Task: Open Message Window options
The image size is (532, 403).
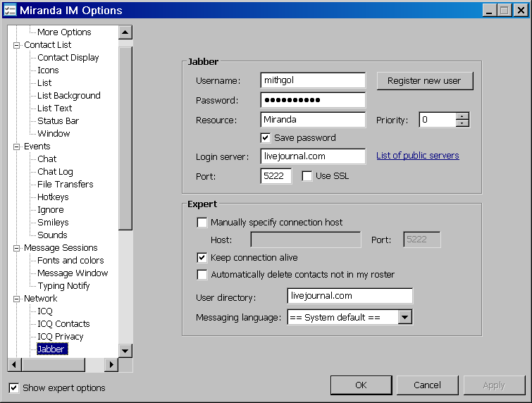Action: coord(73,273)
